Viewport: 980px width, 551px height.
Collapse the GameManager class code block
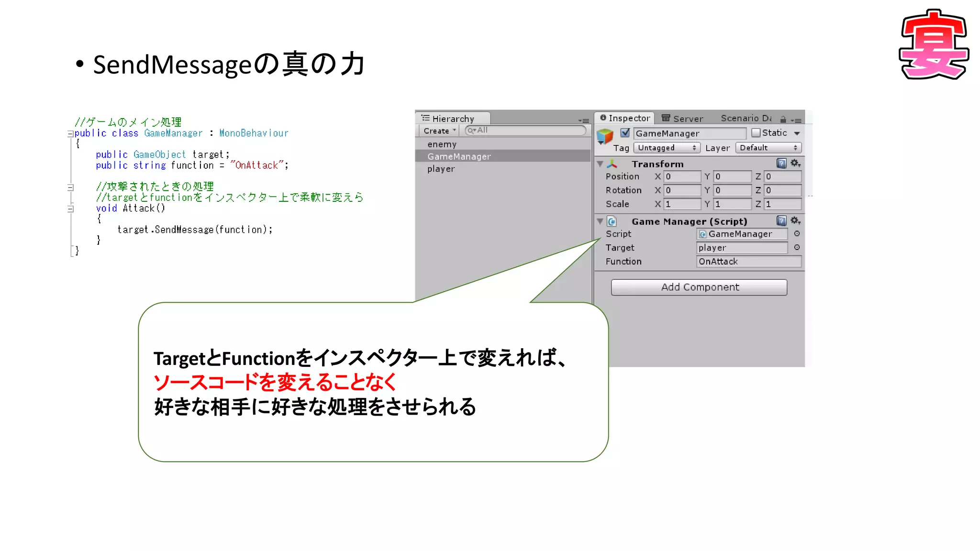click(70, 134)
